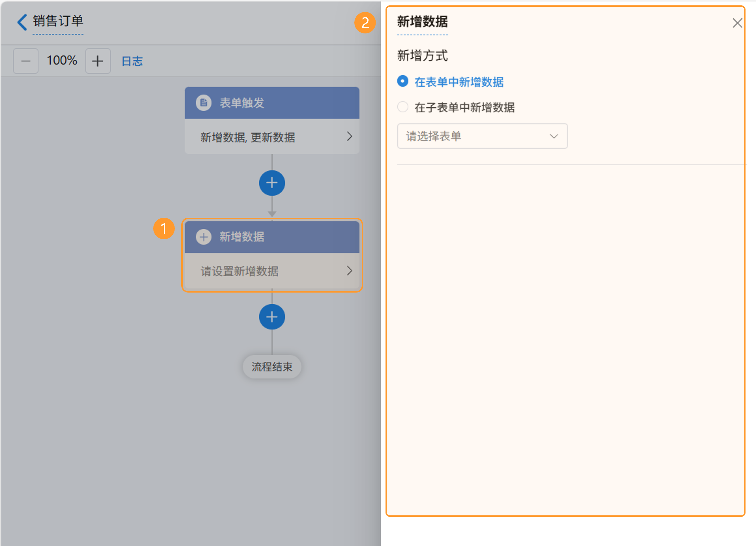
Task: Expand 新增数据, 更新数据 trigger settings chevron
Action: (349, 136)
